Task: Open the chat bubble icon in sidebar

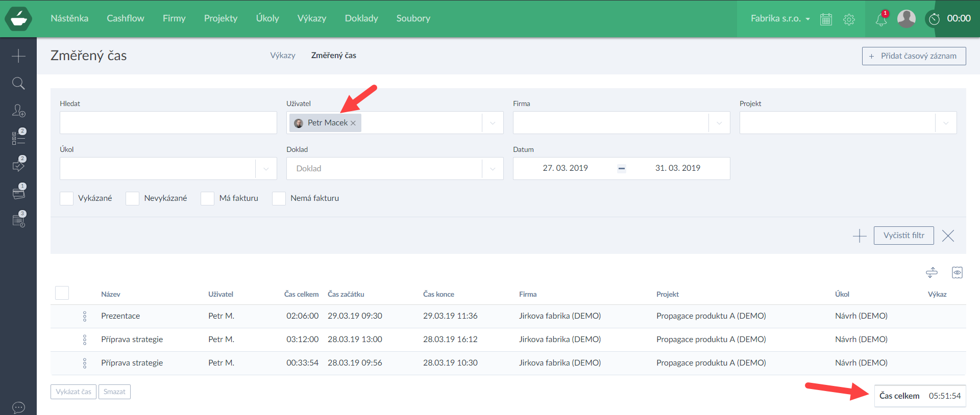Action: coord(18,407)
